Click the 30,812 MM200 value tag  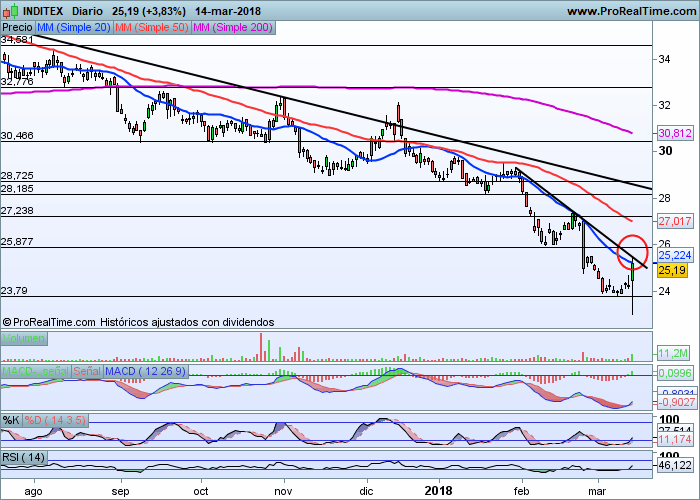pos(675,133)
